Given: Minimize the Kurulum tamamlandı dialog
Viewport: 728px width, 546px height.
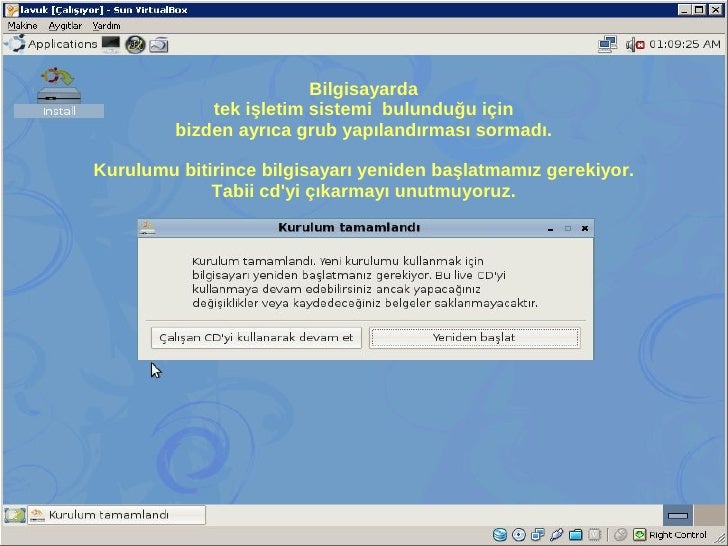Looking at the screenshot, I should pos(551,228).
